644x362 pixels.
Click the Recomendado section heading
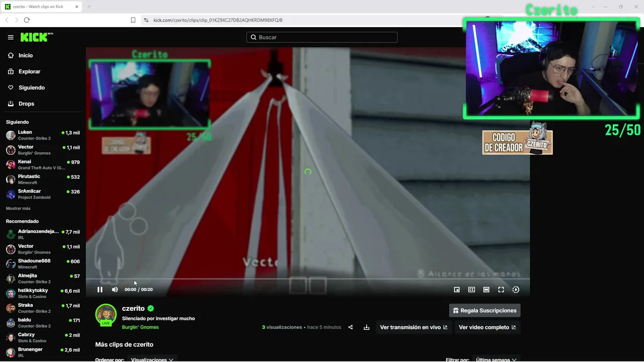pos(22,221)
